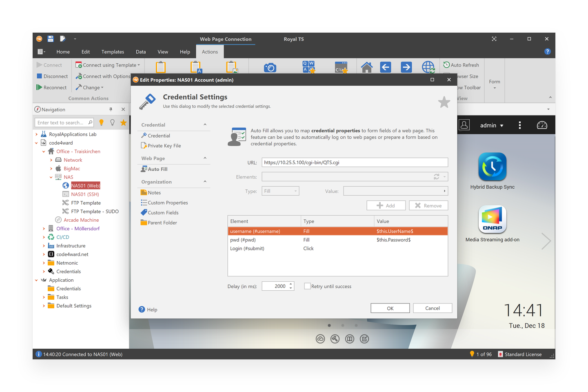588x392 pixels.
Task: Click the dashboard gauge icon beside admin
Action: coord(542,125)
